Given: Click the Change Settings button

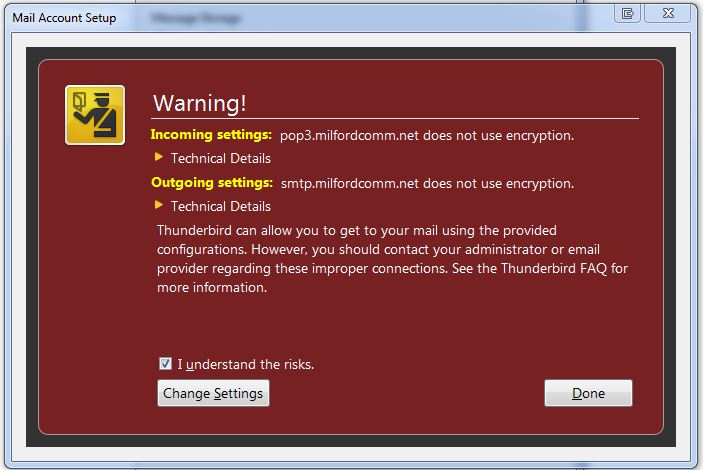Looking at the screenshot, I should [213, 393].
